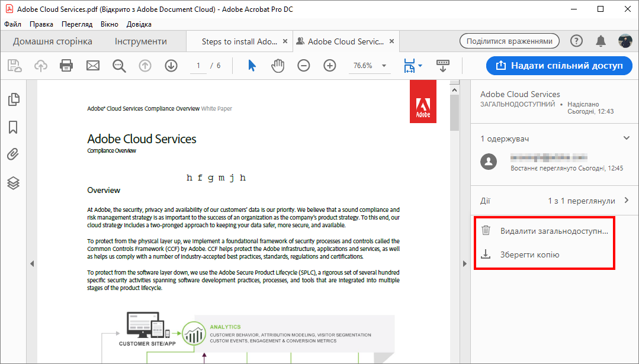Open the Правка menu
Viewport: 639px width, 364px height.
(41, 24)
